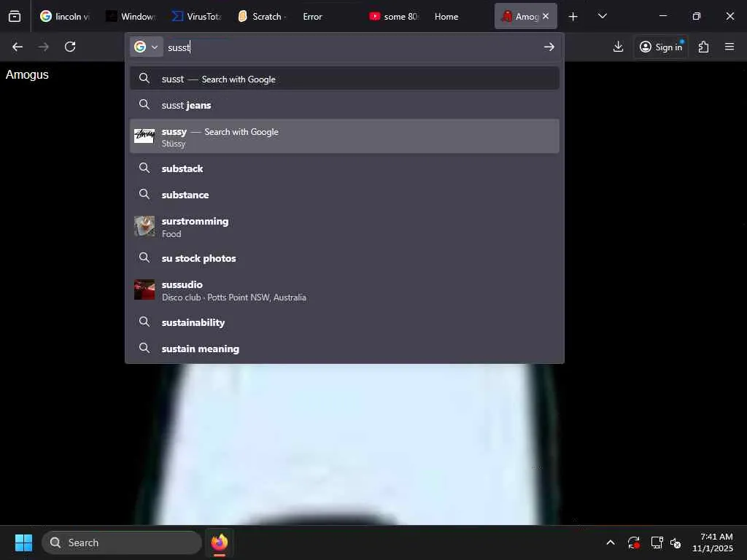
Task: Open Firefox View tab overview icon
Action: click(x=15, y=16)
